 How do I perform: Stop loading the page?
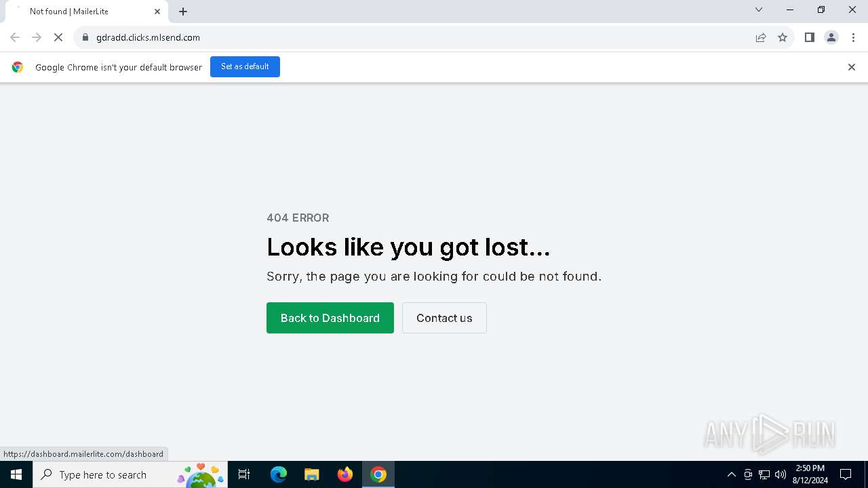58,37
